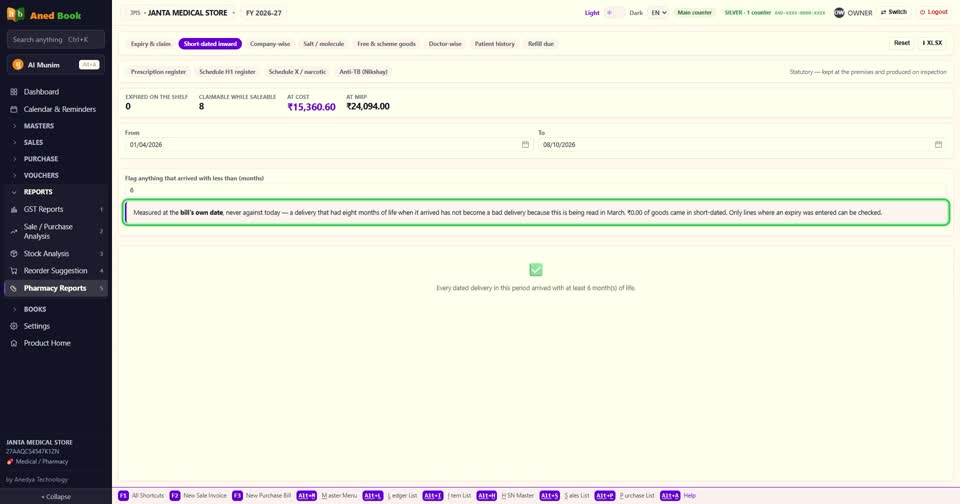This screenshot has height=504, width=960.
Task: Select Dark theme label
Action: [636, 13]
